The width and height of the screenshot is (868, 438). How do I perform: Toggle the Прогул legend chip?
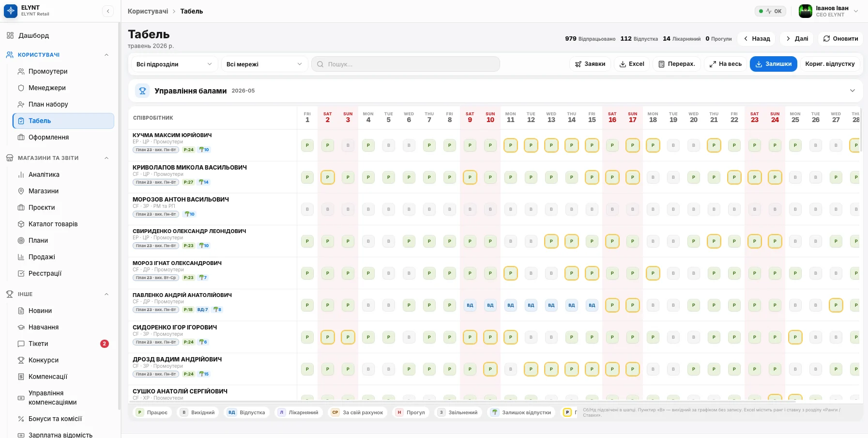pyautogui.click(x=411, y=412)
